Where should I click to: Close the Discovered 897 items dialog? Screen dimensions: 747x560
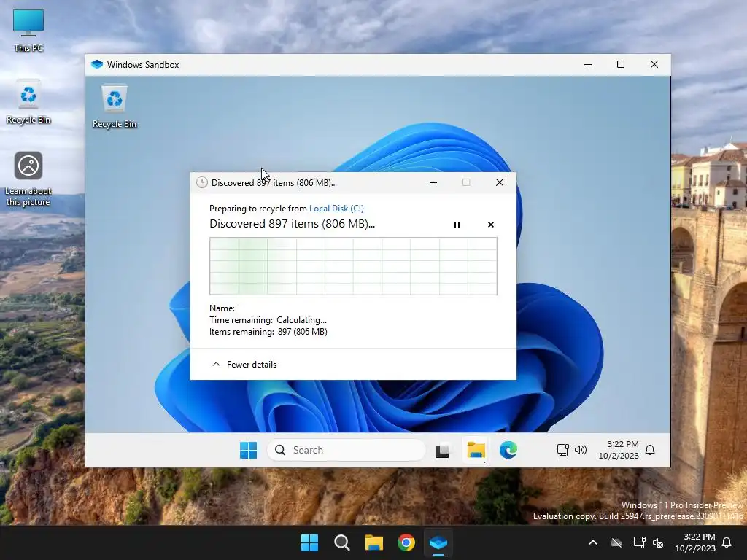pyautogui.click(x=499, y=182)
